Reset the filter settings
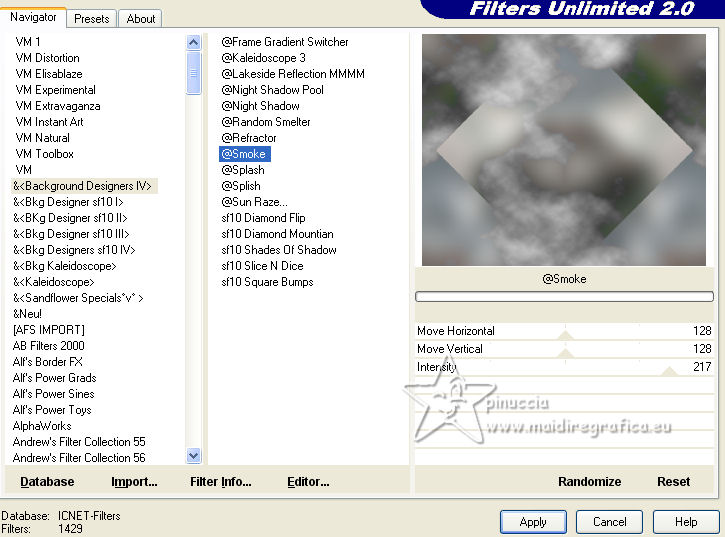 tap(673, 481)
